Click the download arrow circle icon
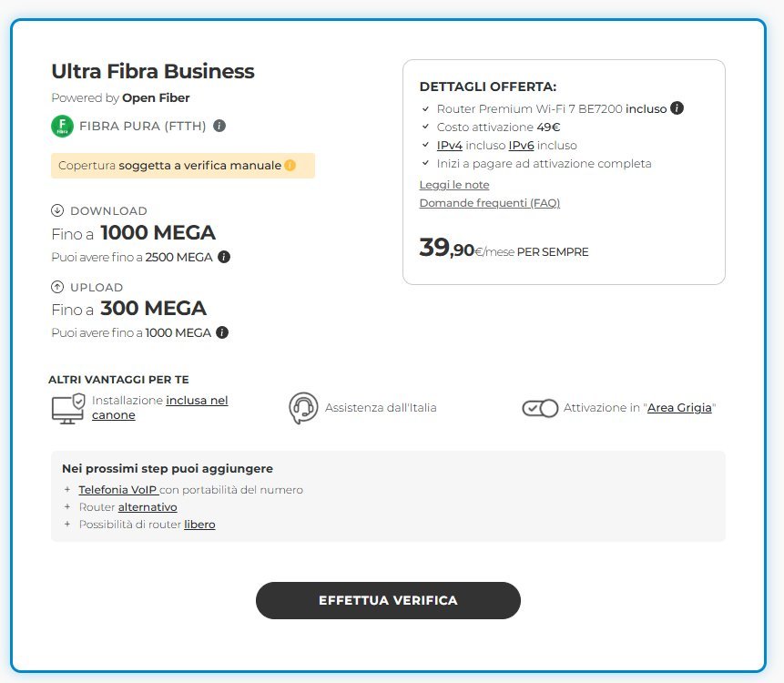Image resolution: width=784 pixels, height=683 pixels. click(58, 211)
